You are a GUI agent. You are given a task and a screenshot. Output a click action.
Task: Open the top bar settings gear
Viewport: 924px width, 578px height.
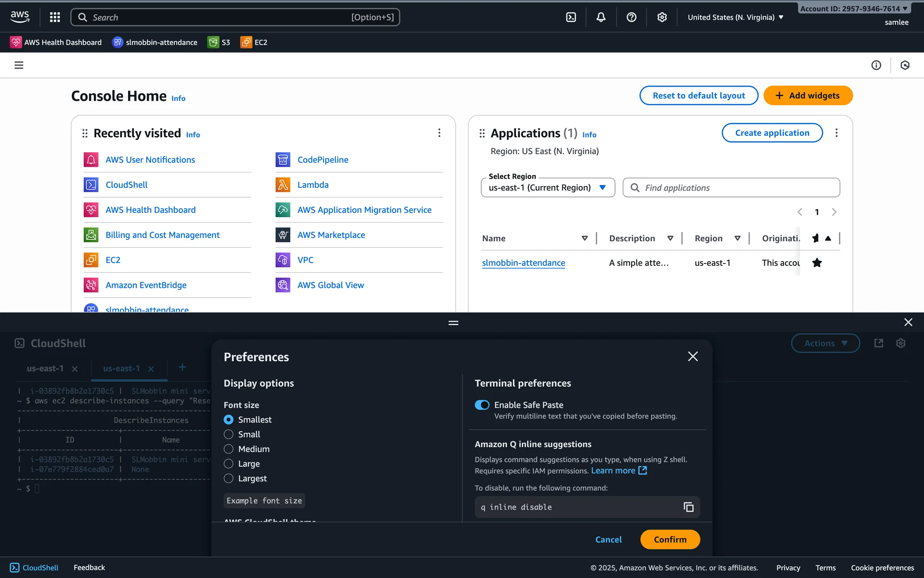click(x=662, y=17)
